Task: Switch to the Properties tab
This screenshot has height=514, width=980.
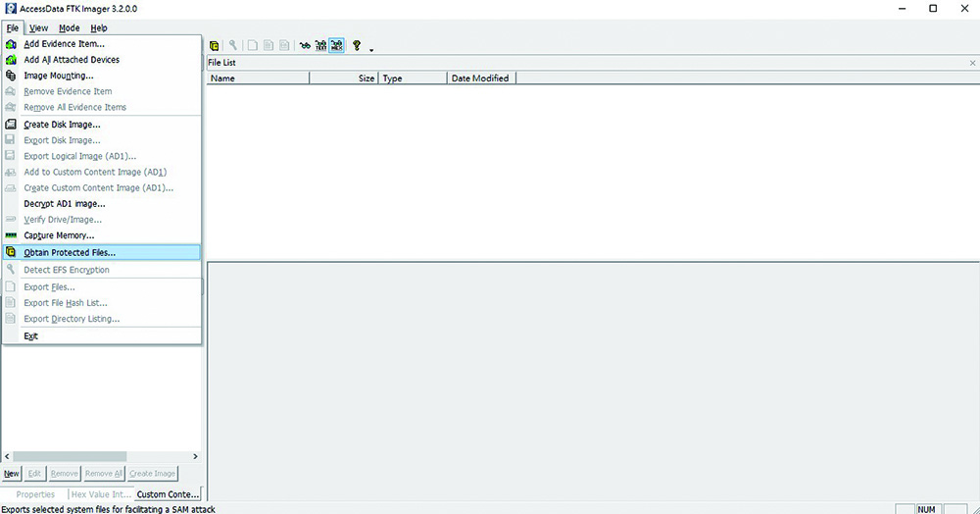Action: pyautogui.click(x=35, y=494)
